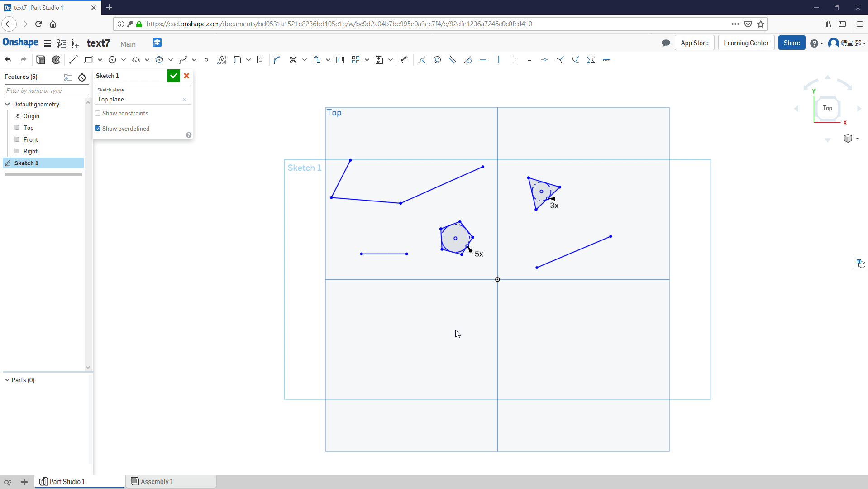The width and height of the screenshot is (868, 489).
Task: Select the Front plane in feature list
Action: tap(30, 139)
